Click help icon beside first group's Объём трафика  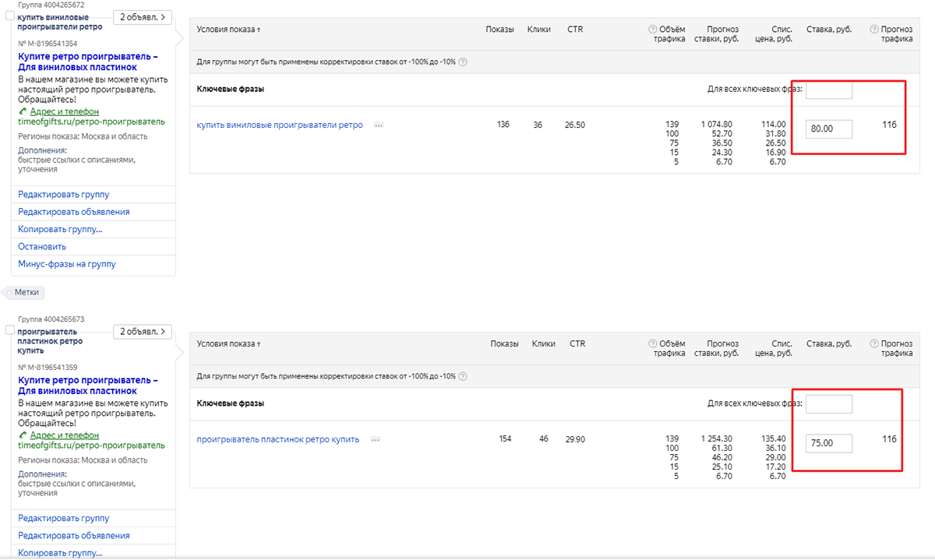pos(652,30)
